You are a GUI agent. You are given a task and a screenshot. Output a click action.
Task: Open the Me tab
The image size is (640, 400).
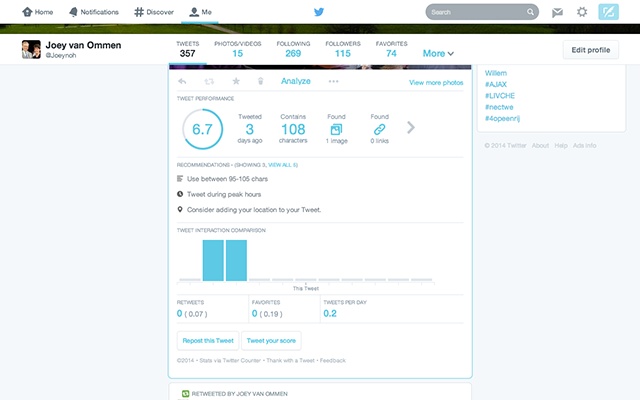pos(200,12)
